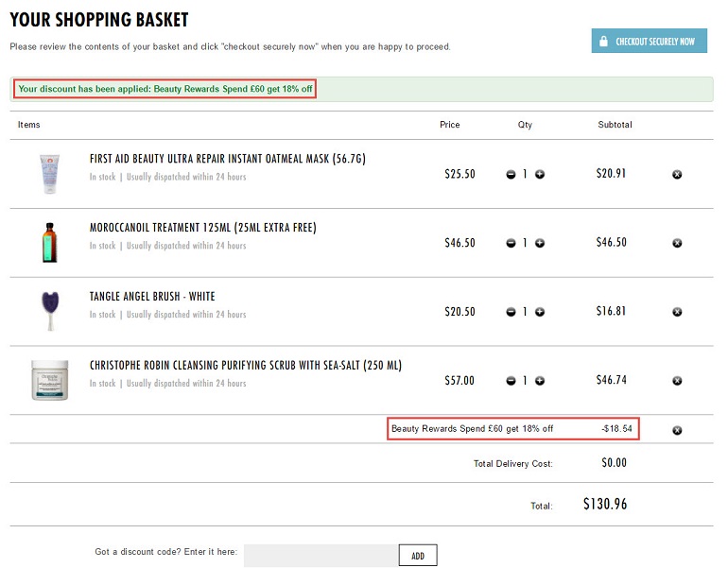Viewport: 728px width, 568px height.
Task: Focus the discount code input field
Action: pyautogui.click(x=321, y=556)
